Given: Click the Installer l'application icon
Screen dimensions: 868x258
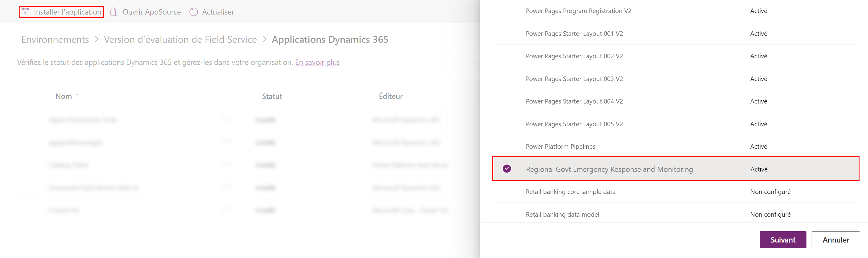Looking at the screenshot, I should click(x=25, y=12).
